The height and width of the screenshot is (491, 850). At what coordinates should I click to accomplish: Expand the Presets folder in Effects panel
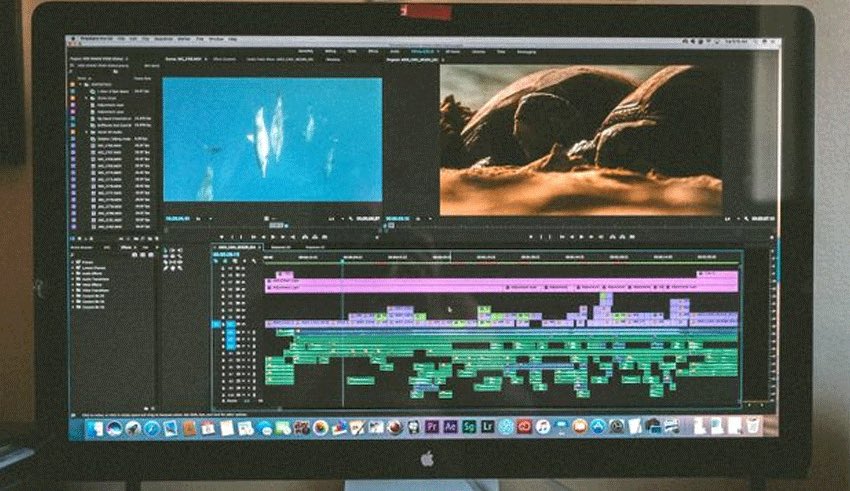pyautogui.click(x=72, y=262)
